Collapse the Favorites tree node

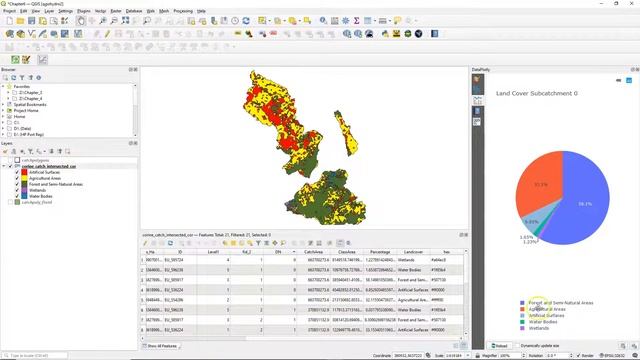pos(3,87)
